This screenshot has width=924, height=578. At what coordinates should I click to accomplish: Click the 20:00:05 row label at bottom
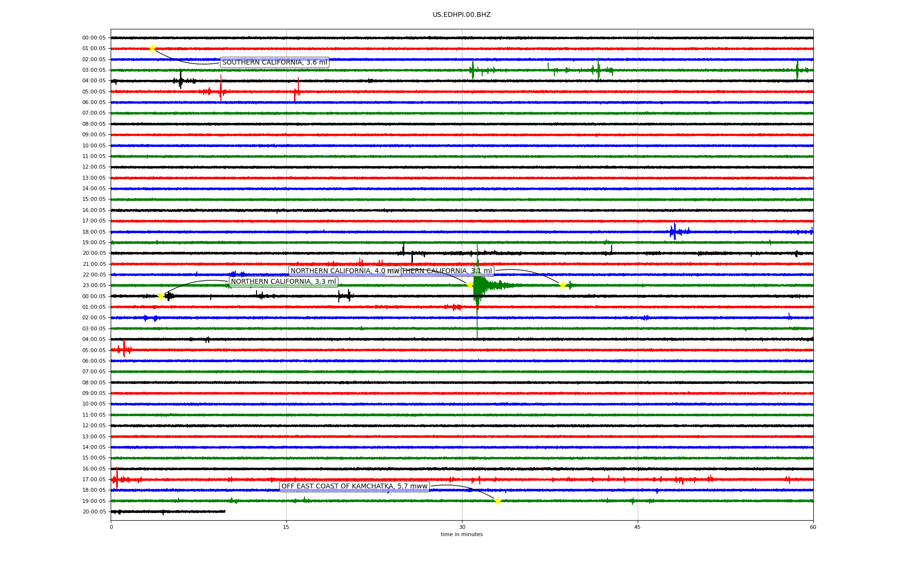click(94, 512)
